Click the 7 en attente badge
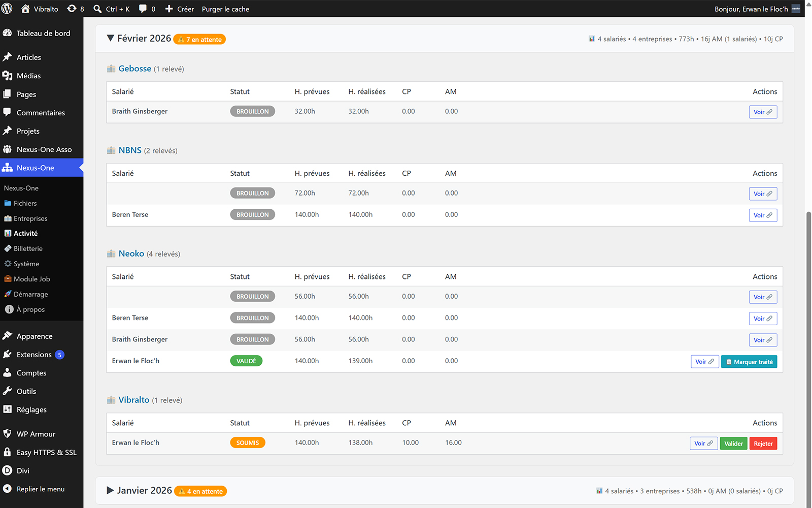Screen dimensions: 812x508 tap(199, 39)
